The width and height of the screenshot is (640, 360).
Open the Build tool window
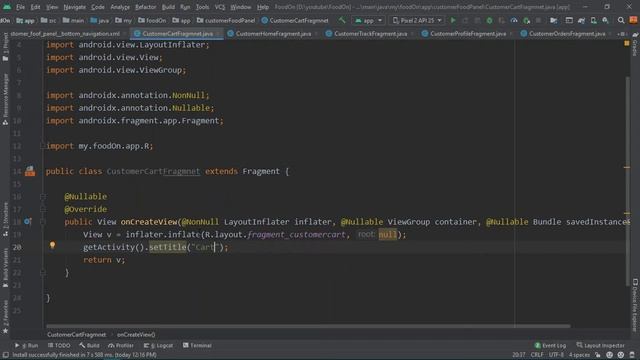coord(89,345)
